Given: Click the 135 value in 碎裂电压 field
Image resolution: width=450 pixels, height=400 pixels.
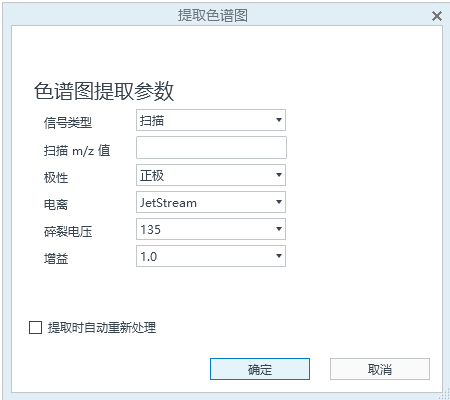Looking at the screenshot, I should coord(150,229).
